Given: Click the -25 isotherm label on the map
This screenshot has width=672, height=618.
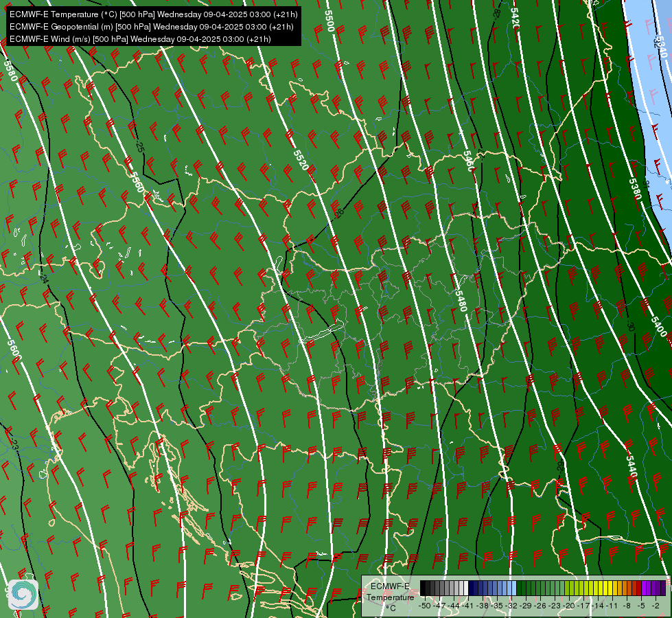Looking at the screenshot, I should [x=139, y=147].
